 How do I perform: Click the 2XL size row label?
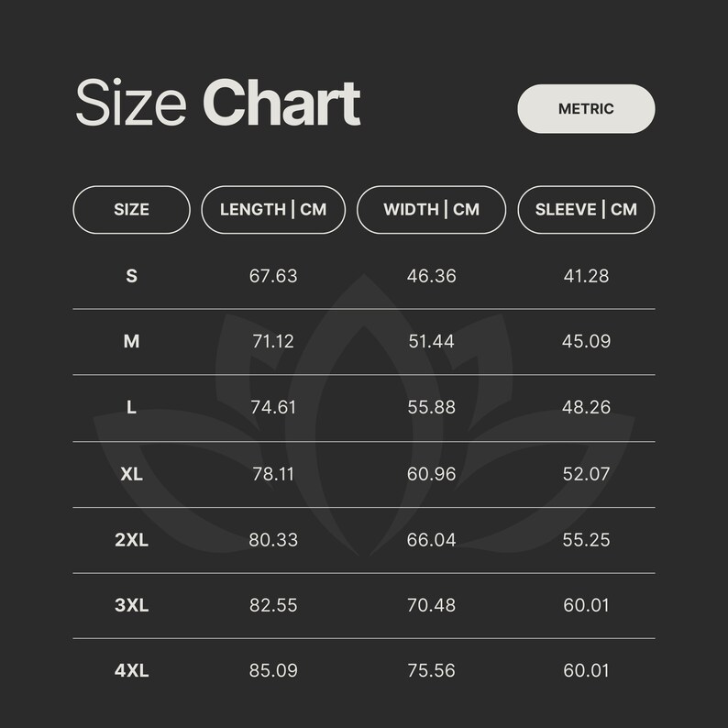pos(131,540)
